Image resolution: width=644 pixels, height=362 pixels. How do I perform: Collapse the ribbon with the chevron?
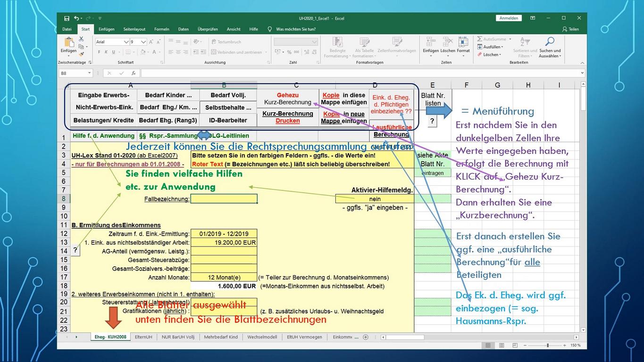583,62
